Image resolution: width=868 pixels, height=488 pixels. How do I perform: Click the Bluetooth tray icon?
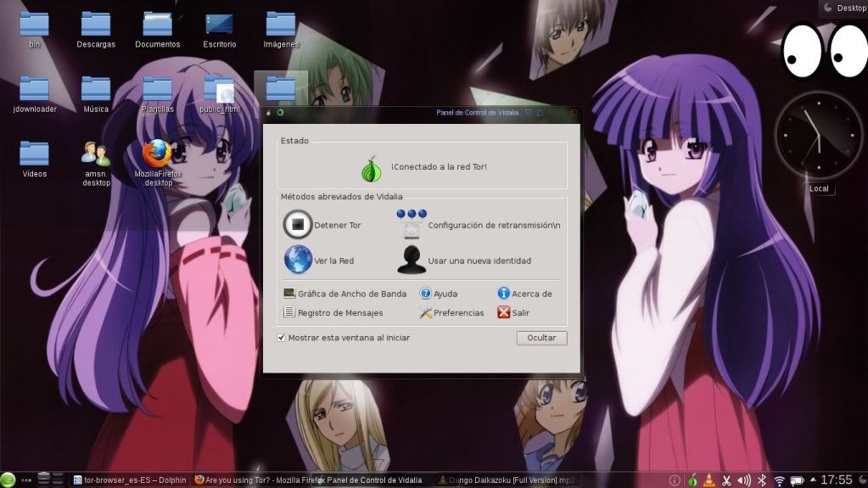pyautogui.click(x=762, y=480)
